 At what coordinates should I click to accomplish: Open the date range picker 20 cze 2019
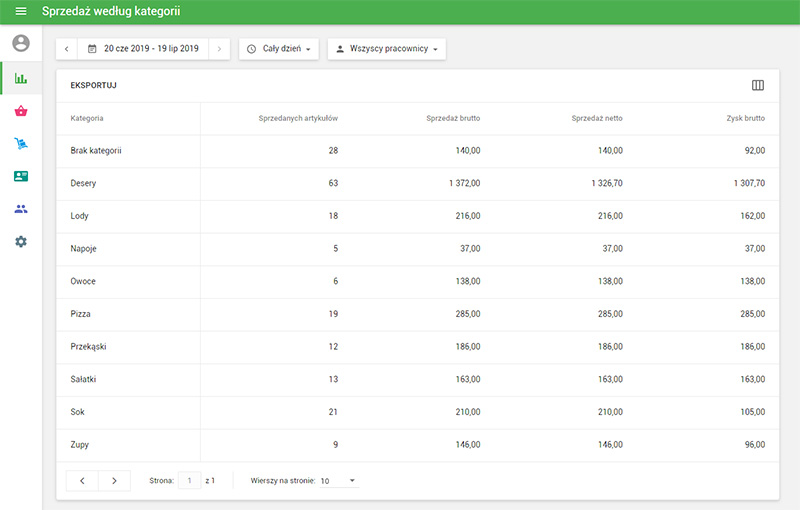click(x=143, y=48)
